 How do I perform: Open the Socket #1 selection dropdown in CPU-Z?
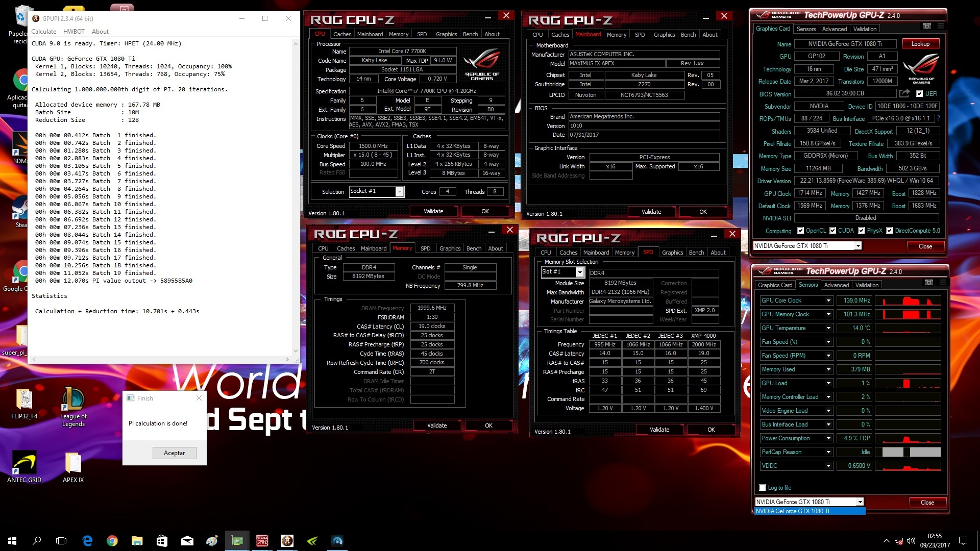(x=400, y=191)
